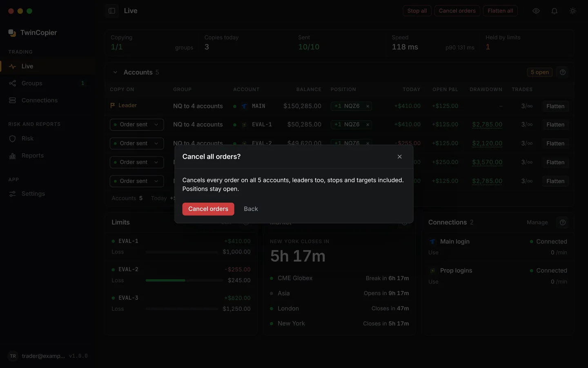This screenshot has width=588, height=368.
Task: Click Back in the dialog
Action: (251, 209)
